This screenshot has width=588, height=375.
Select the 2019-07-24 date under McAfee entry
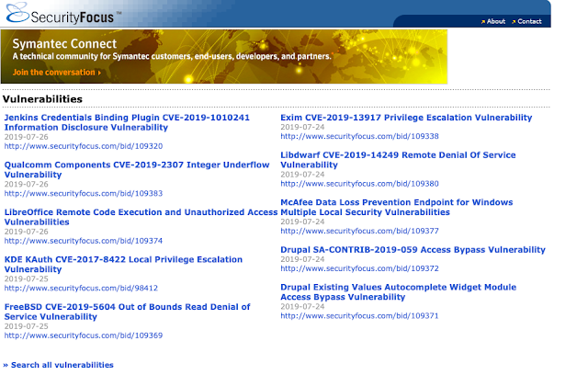pos(302,222)
